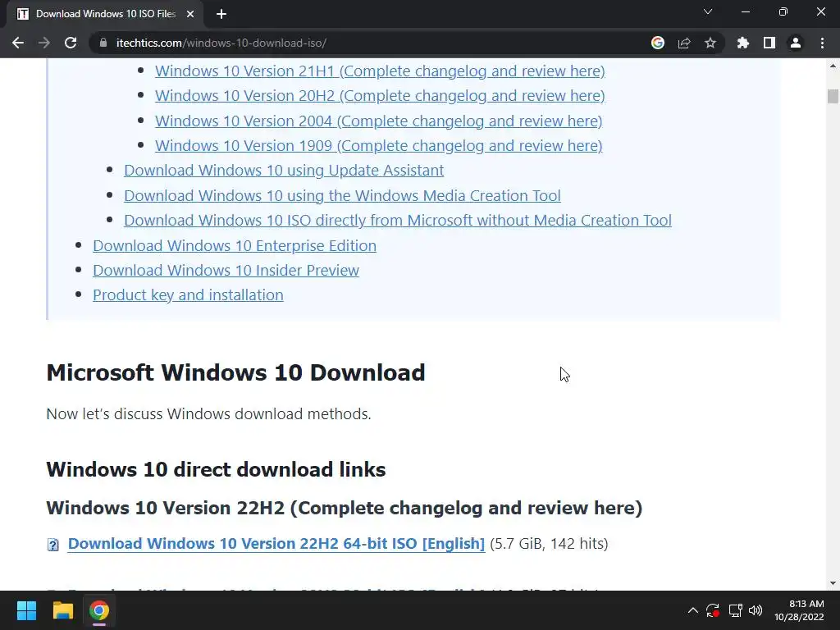Open ISO directly from Microsoft link
The image size is (840, 630).
coord(398,220)
